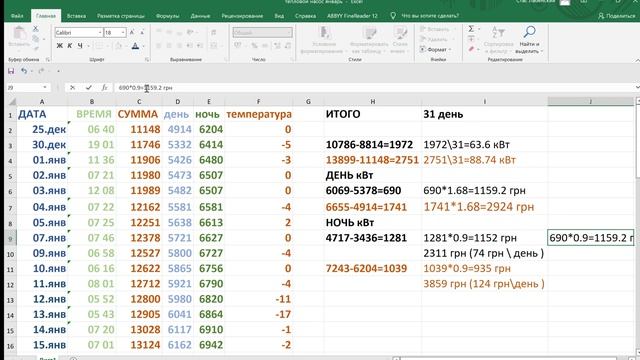Select row 9 header

point(10,238)
